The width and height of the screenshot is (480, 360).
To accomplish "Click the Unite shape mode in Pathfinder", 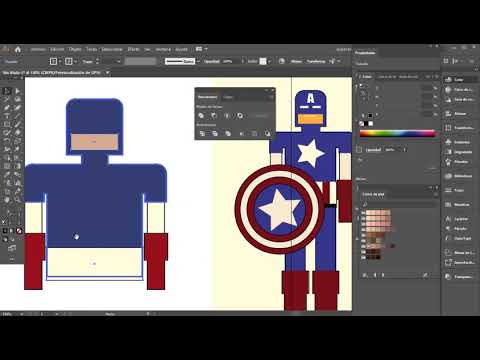I will point(201,116).
